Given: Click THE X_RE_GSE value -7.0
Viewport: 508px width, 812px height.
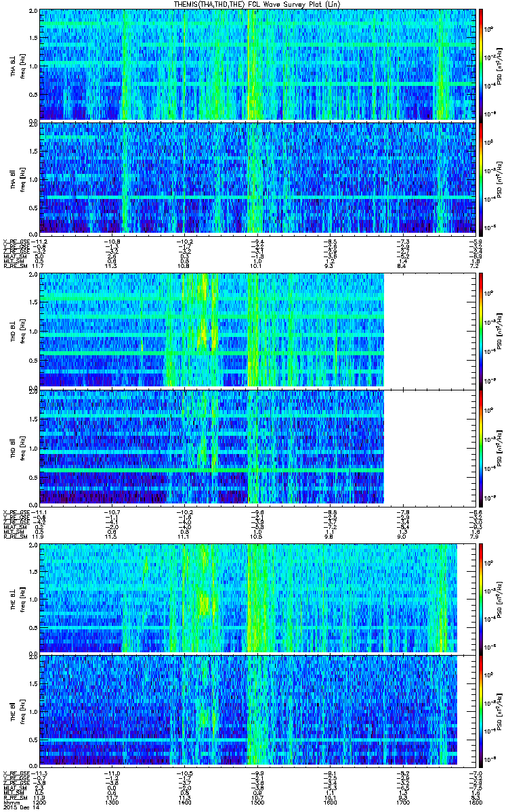Looking at the screenshot, I should click(475, 773).
